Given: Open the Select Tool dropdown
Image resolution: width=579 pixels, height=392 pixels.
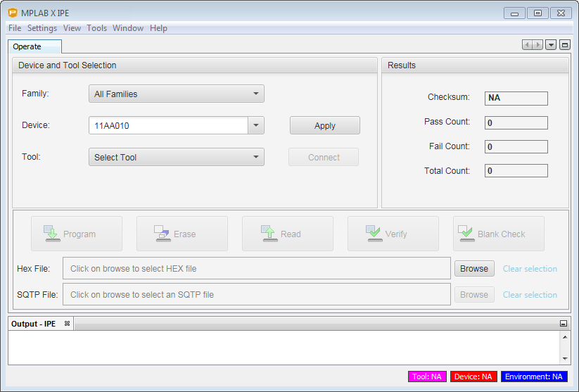Looking at the screenshot, I should 176,157.
